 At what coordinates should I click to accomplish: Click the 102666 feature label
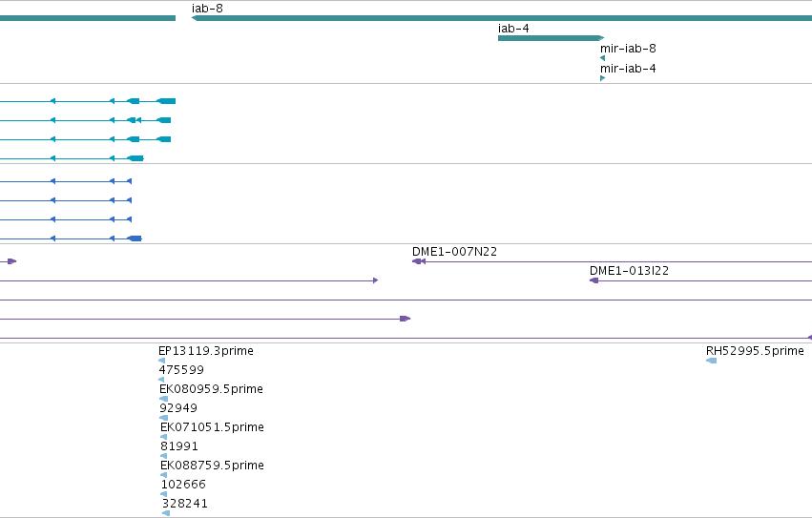(183, 485)
